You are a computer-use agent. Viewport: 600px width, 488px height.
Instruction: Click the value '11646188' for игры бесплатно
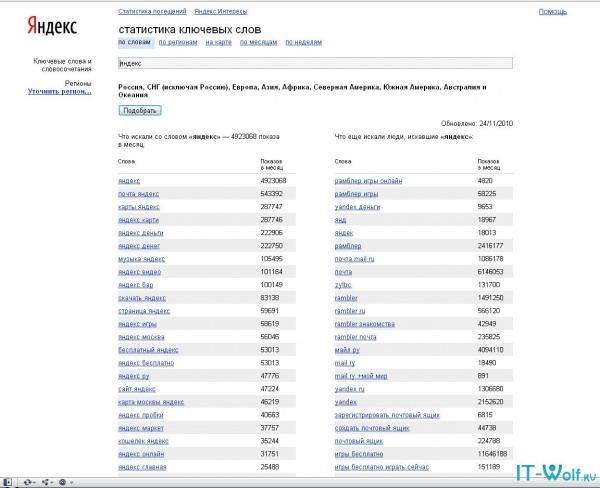[492, 454]
